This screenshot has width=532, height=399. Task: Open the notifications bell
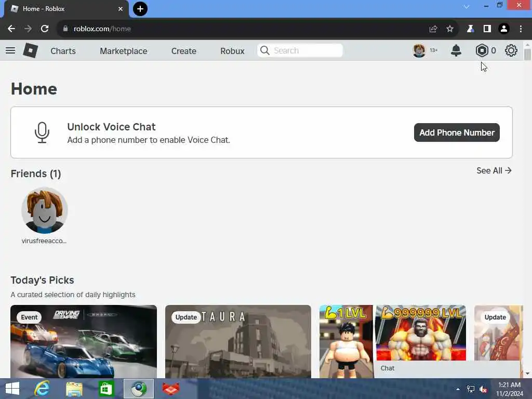456,50
